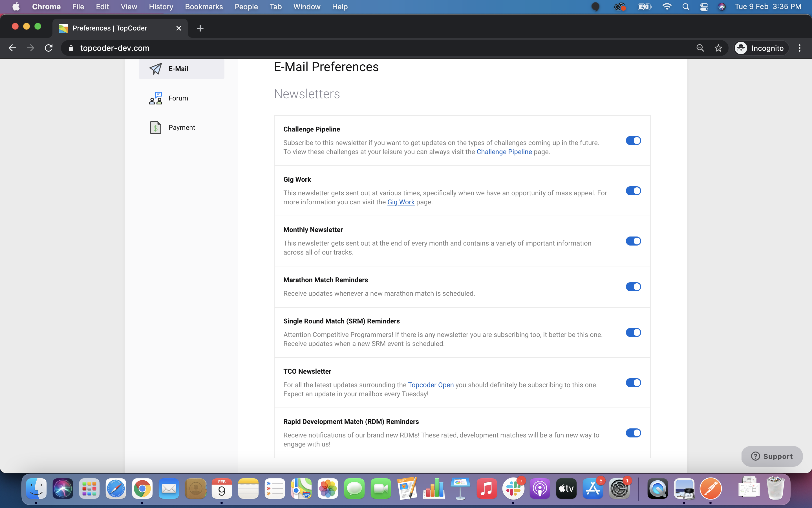This screenshot has height=508, width=812.
Task: Open Finder from the dock
Action: click(36, 488)
